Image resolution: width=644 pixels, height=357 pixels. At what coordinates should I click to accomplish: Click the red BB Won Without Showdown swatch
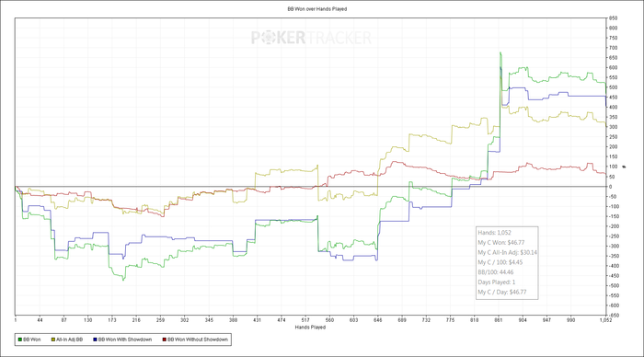165,340
